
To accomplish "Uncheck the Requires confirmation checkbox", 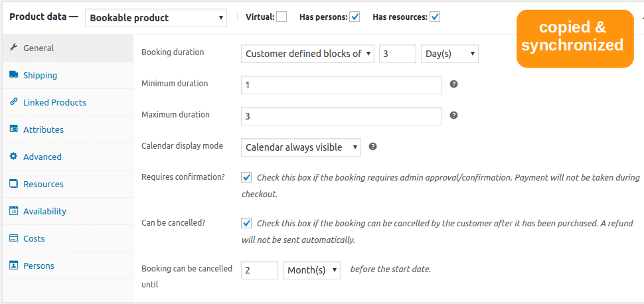I will pos(246,177).
